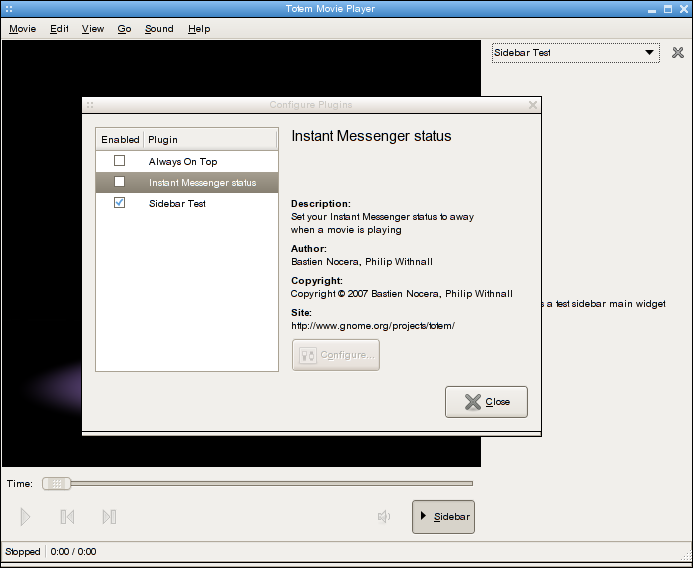Select the Sidebar Test plugin row
This screenshot has width=693, height=568.
point(187,203)
